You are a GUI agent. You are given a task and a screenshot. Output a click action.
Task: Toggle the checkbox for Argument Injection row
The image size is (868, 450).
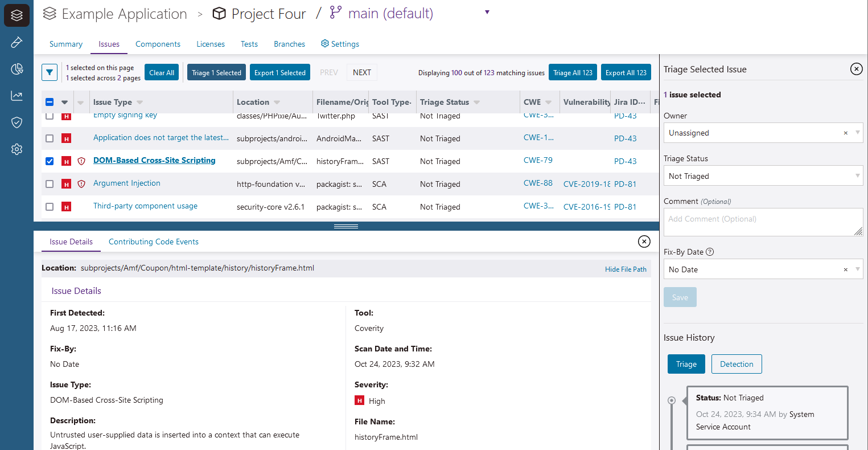click(x=50, y=183)
